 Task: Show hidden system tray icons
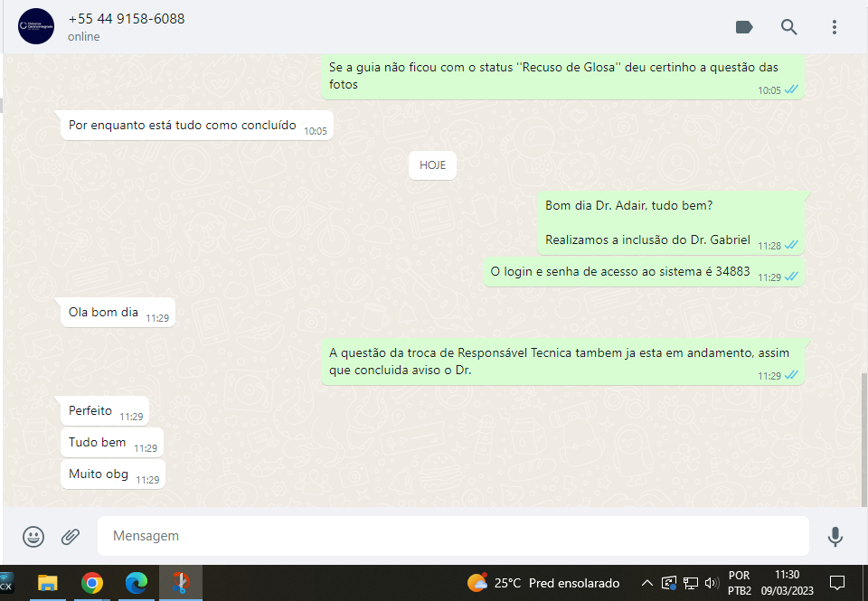[646, 583]
